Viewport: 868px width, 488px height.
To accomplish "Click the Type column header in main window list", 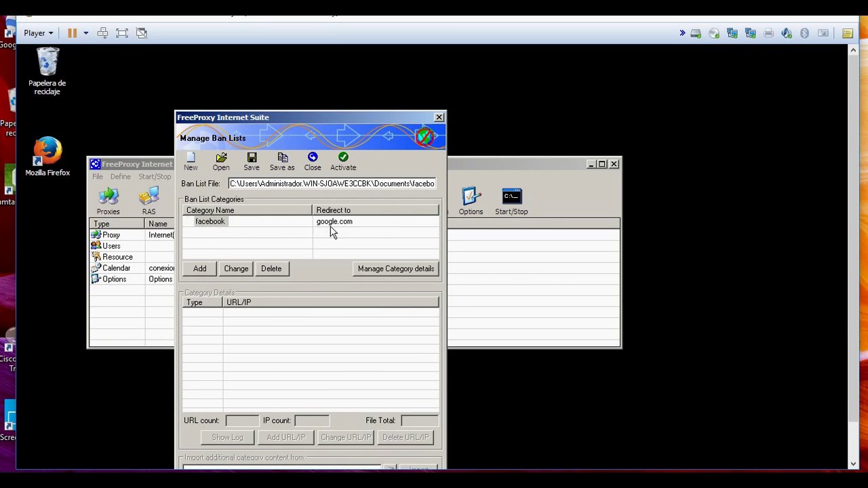I will 117,224.
